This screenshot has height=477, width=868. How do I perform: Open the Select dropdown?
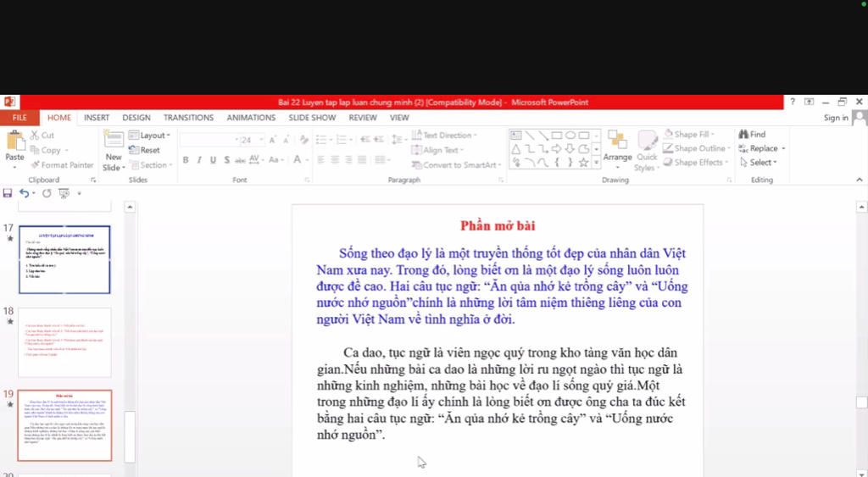coord(759,162)
